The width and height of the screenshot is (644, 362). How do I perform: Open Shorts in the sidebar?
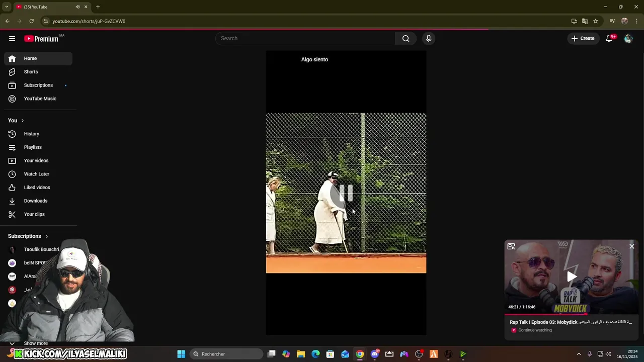click(38, 72)
